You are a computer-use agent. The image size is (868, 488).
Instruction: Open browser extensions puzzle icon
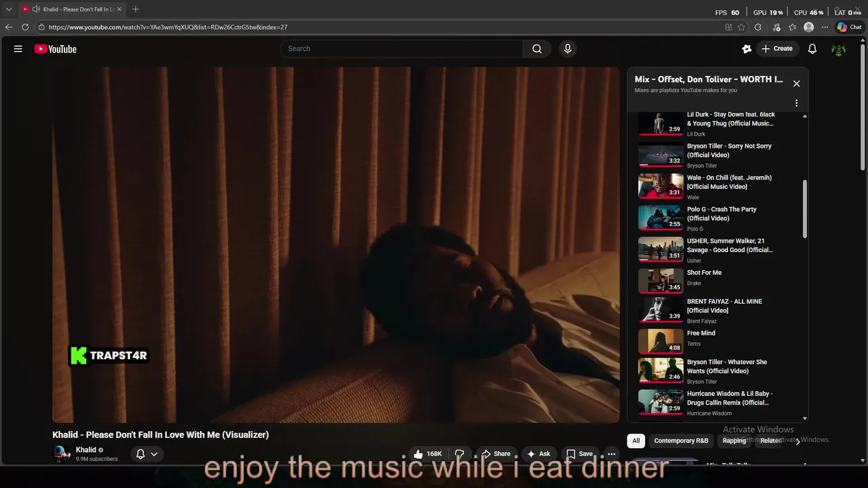[x=758, y=27]
